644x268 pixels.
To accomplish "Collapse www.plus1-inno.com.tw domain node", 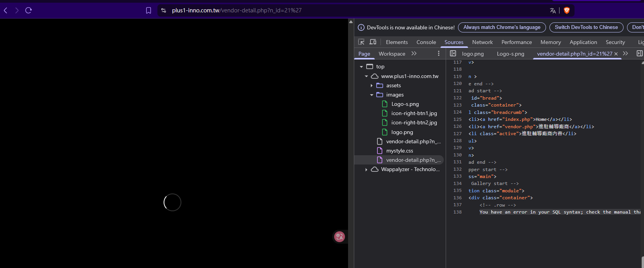I will click(366, 76).
